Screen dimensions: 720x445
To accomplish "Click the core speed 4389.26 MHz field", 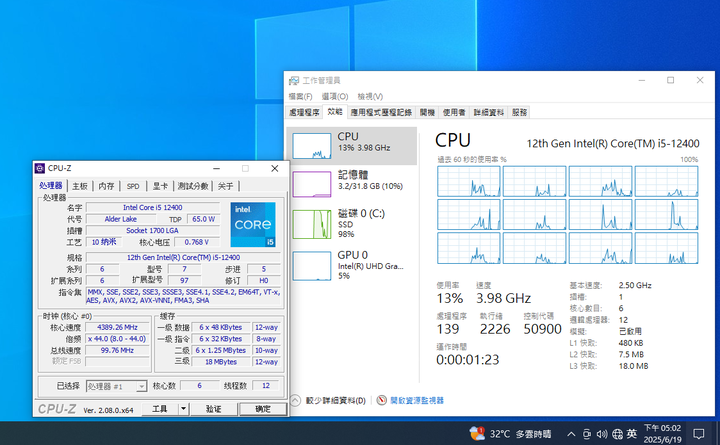I will (x=118, y=327).
